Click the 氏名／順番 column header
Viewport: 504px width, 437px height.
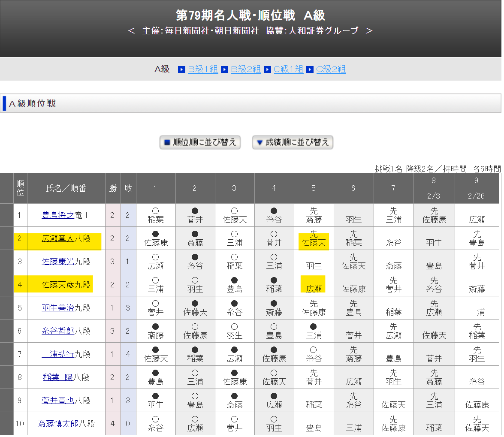(66, 188)
